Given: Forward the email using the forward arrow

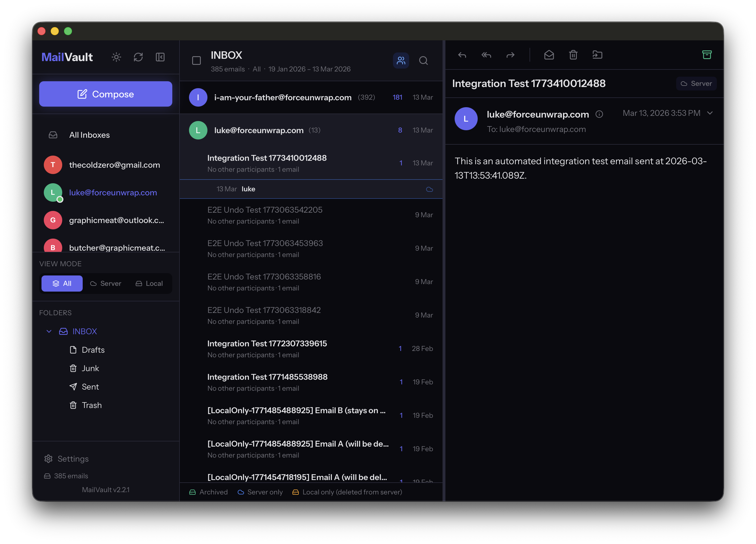Looking at the screenshot, I should click(510, 55).
